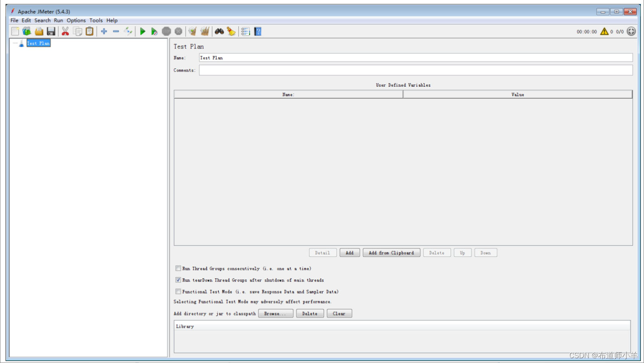Click the classpath Clear button

click(x=339, y=313)
